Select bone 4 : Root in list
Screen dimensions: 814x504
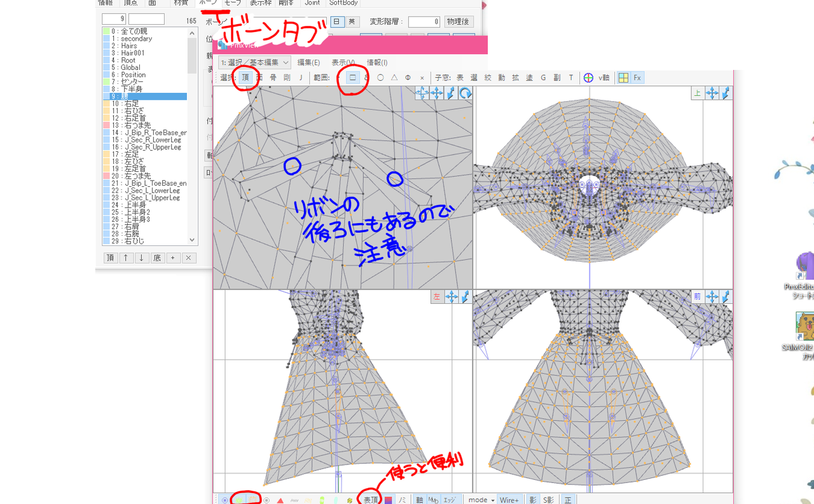tap(145, 60)
